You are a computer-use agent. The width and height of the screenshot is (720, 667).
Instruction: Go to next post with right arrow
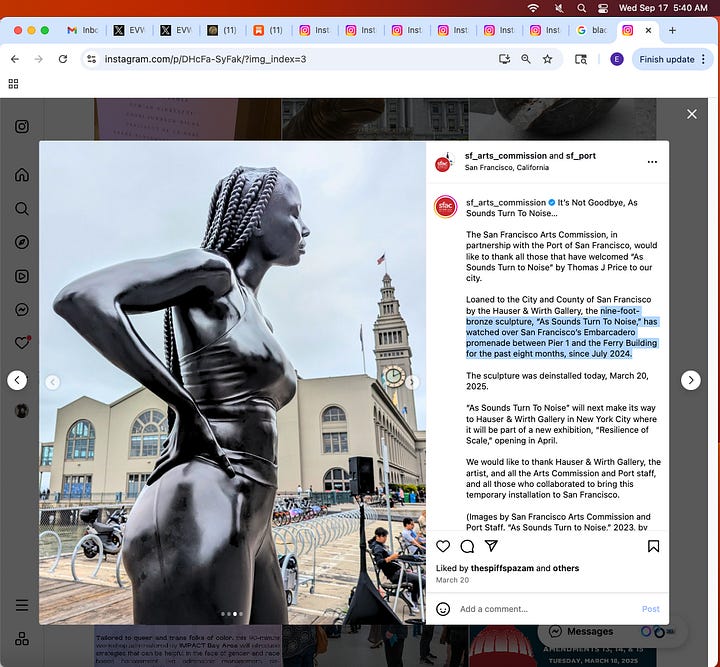tap(691, 380)
